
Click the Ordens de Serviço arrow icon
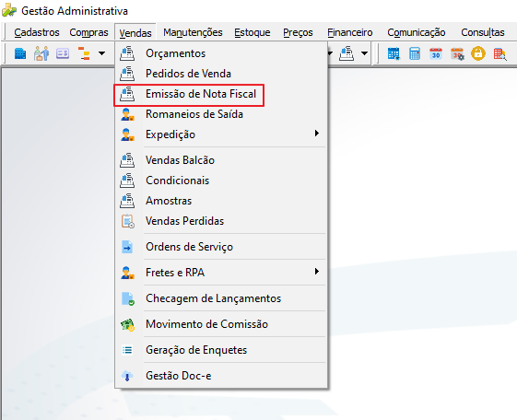pyautogui.click(x=127, y=247)
